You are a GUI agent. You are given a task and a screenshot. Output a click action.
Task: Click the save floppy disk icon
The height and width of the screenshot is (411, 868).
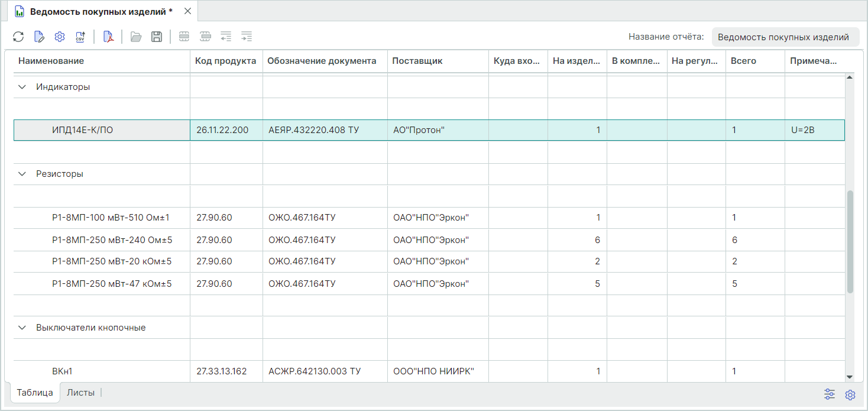157,37
